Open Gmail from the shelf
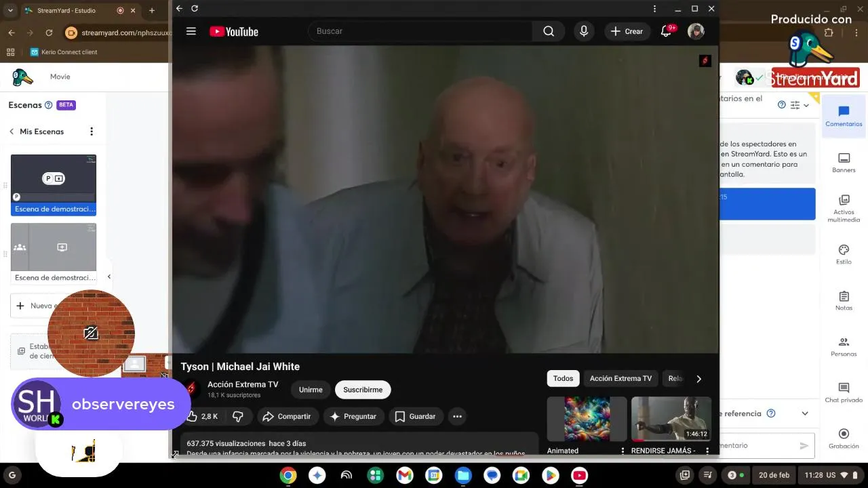The width and height of the screenshot is (868, 488). [405, 475]
